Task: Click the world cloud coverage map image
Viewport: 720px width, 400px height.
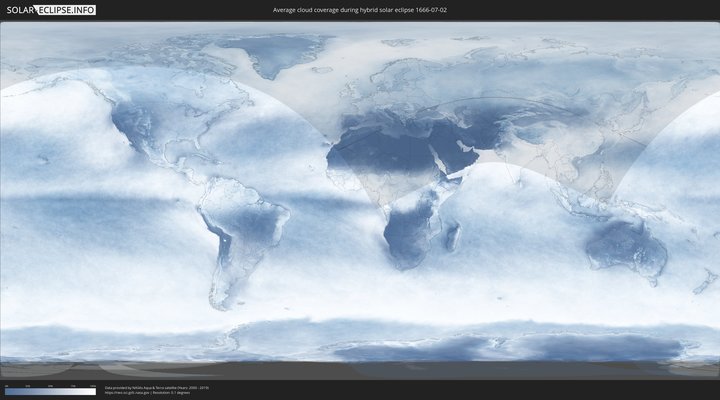Action: [360, 200]
